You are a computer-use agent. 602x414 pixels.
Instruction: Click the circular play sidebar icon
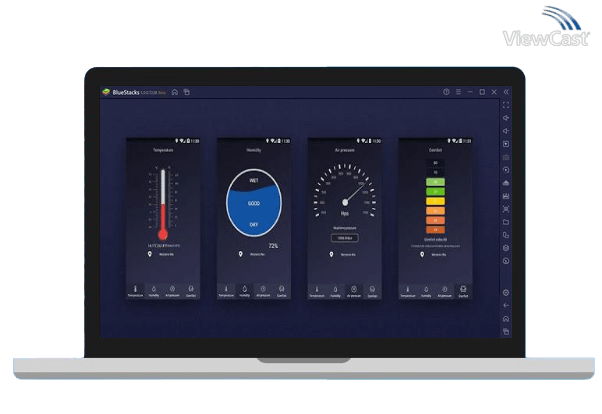pos(506,170)
